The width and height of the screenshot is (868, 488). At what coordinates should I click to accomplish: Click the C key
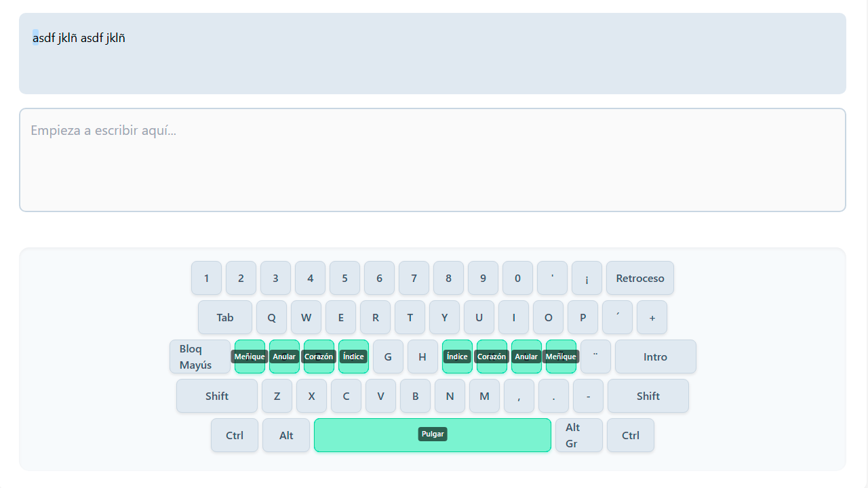pos(347,396)
